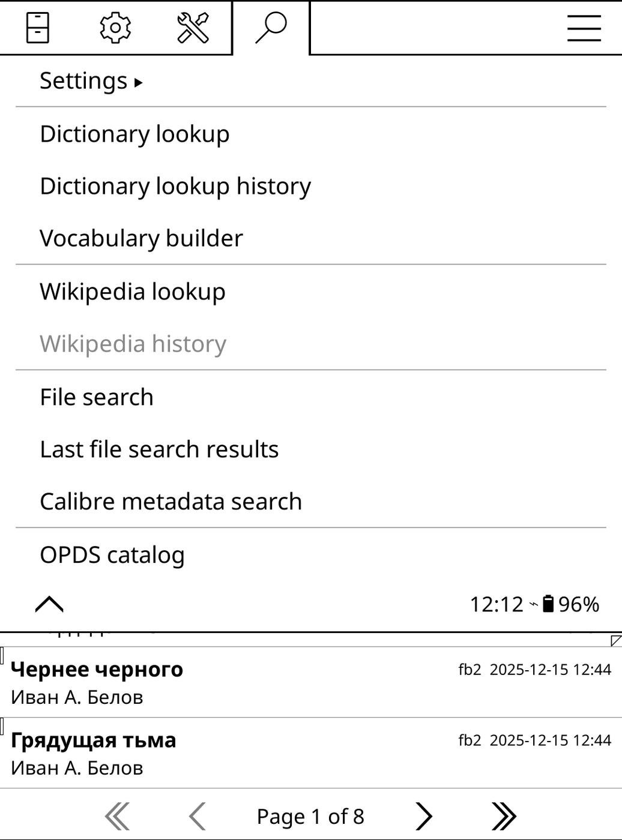Open Wikipedia lookup

point(133,292)
